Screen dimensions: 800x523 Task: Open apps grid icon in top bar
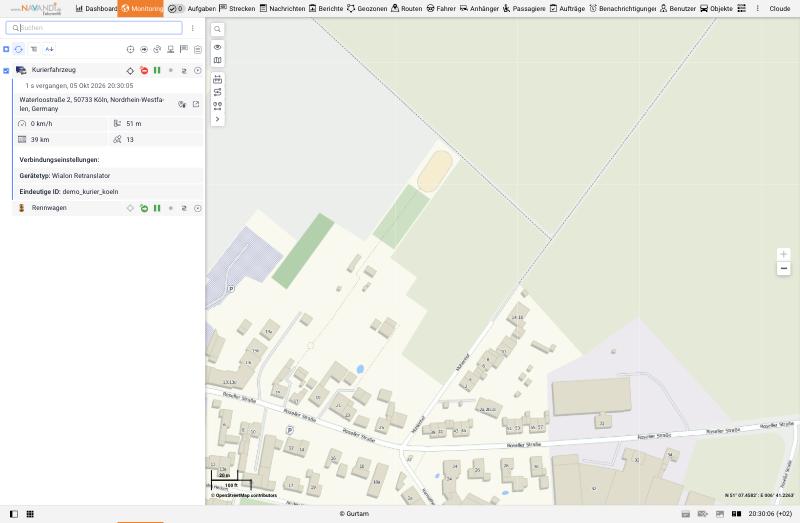[741, 8]
